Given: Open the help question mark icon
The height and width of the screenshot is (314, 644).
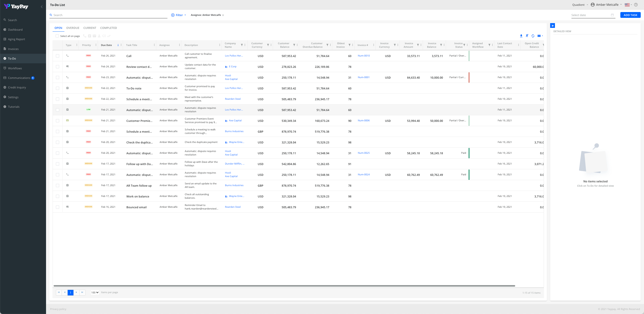Looking at the screenshot, I should click(636, 5).
